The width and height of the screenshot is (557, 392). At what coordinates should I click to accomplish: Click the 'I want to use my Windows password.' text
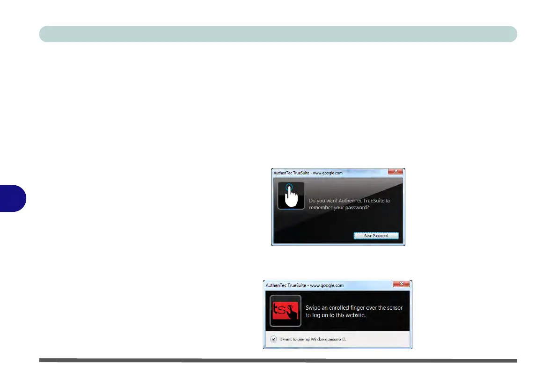pos(313,339)
